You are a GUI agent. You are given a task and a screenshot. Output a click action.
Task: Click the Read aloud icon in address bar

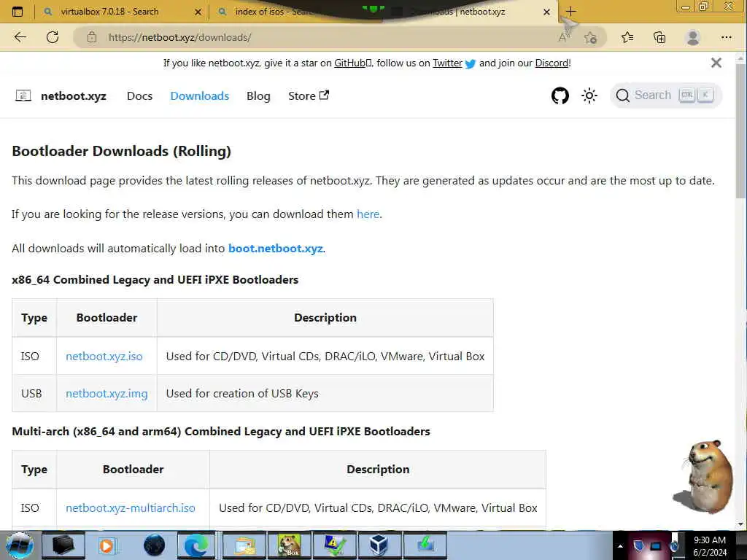pos(564,37)
